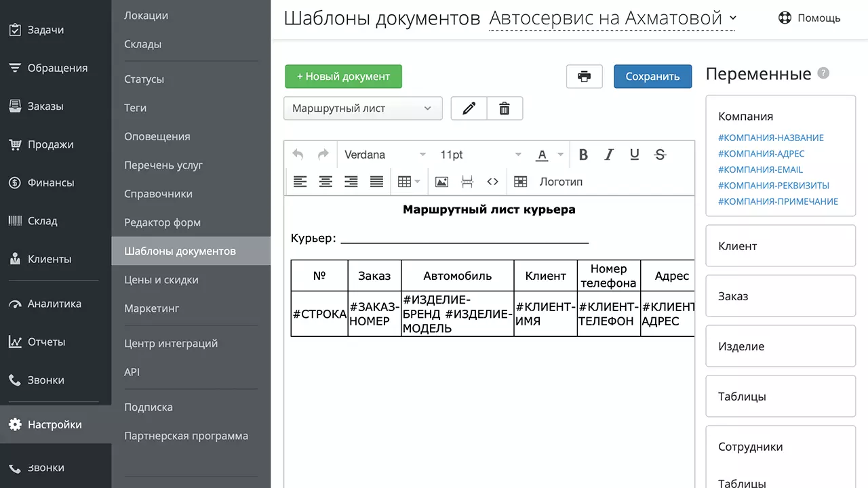Open Заказы in left sidebar

coord(56,106)
